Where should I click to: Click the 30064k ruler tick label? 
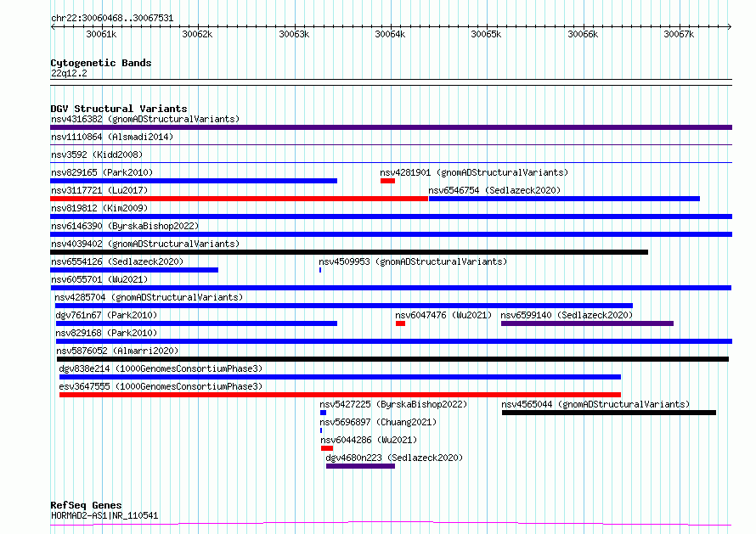[390, 34]
